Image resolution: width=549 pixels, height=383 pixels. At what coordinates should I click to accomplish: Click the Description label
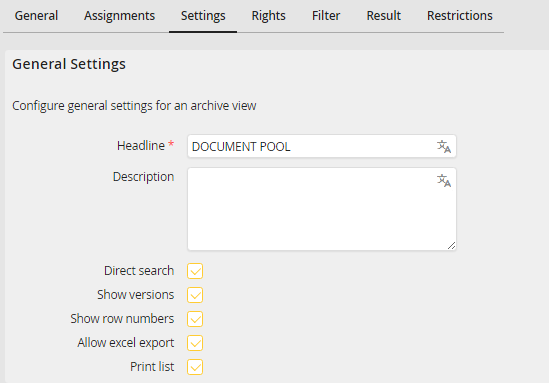[143, 177]
